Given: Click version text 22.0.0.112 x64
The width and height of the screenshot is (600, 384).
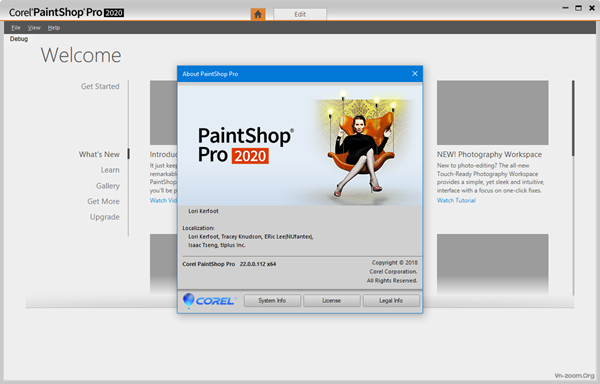Looking at the screenshot, I should (x=258, y=264).
